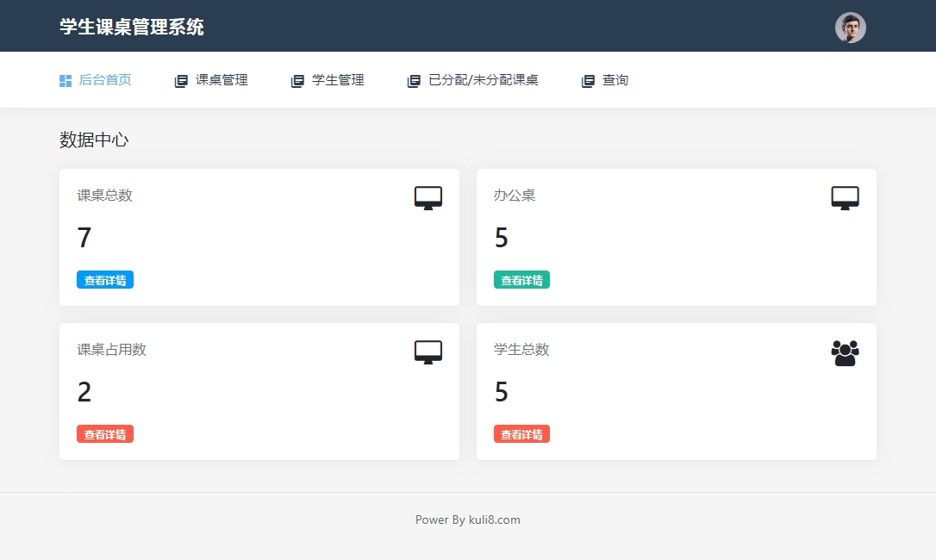Click the icon next to 查询
This screenshot has height=560, width=936.
point(588,81)
